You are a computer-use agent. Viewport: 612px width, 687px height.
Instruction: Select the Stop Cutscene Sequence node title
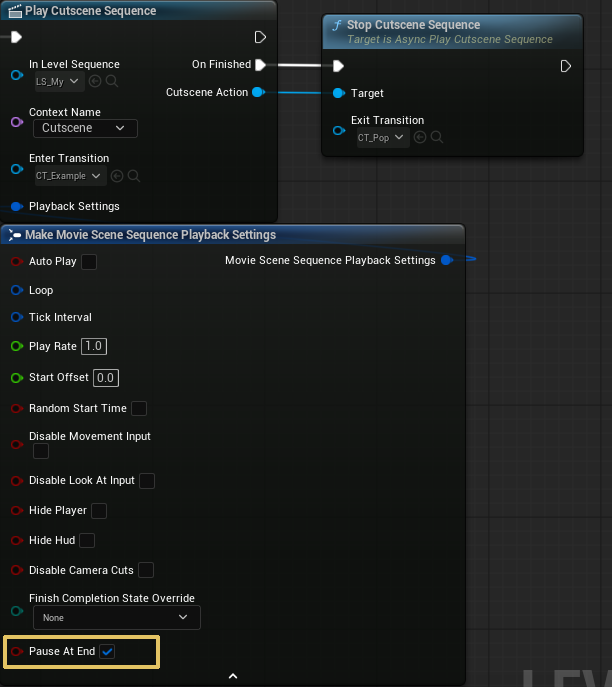pos(413,25)
